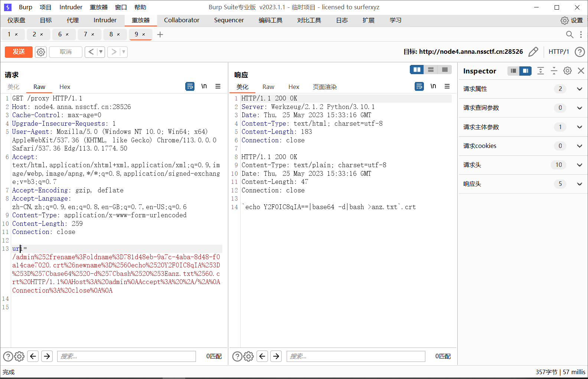Open Repeater tab 8
Viewport: 588px width, 379px height.
(111, 34)
